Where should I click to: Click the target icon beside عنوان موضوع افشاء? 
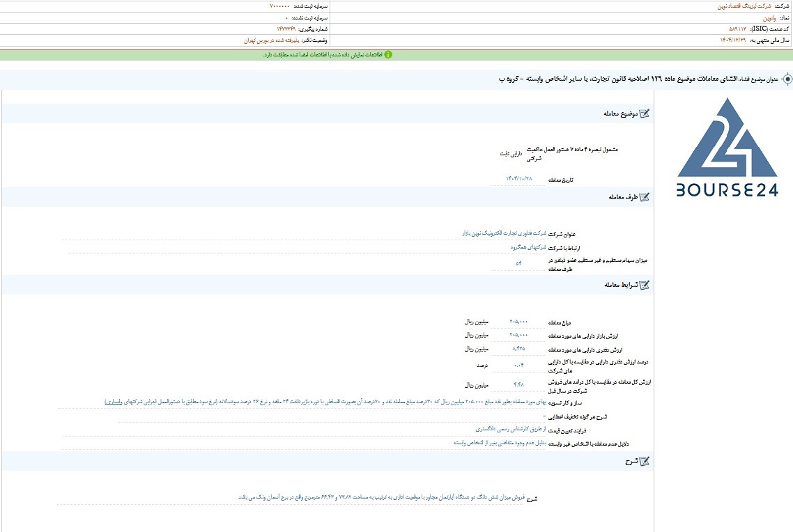point(787,79)
